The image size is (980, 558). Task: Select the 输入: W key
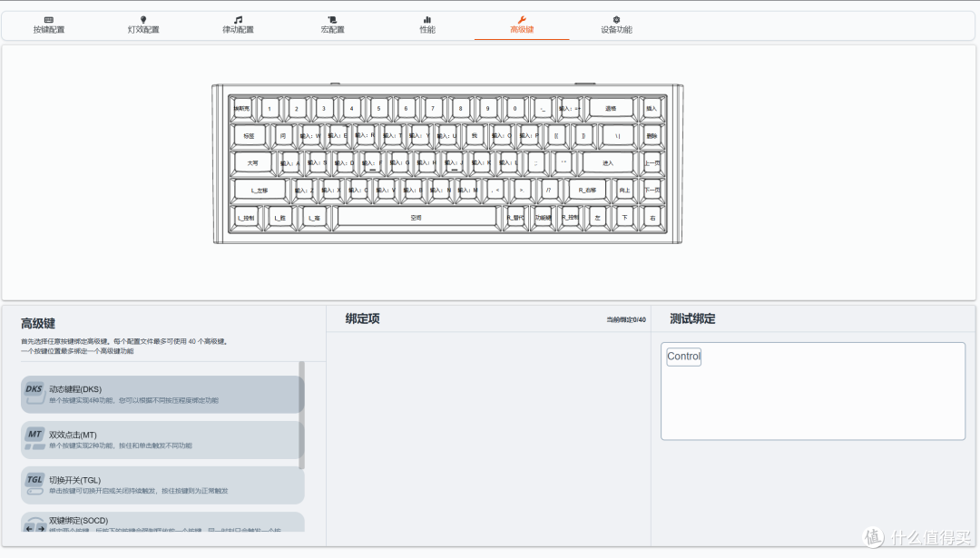point(310,135)
